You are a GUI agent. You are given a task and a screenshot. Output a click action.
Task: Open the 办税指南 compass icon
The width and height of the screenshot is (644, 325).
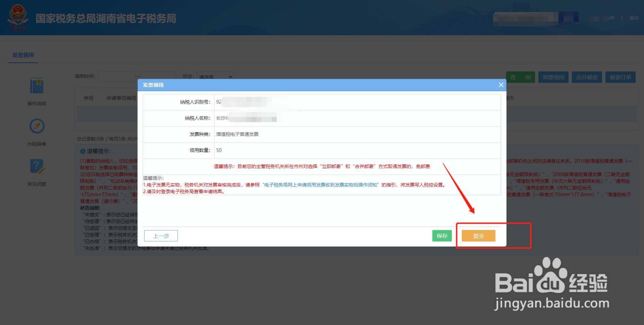click(37, 126)
